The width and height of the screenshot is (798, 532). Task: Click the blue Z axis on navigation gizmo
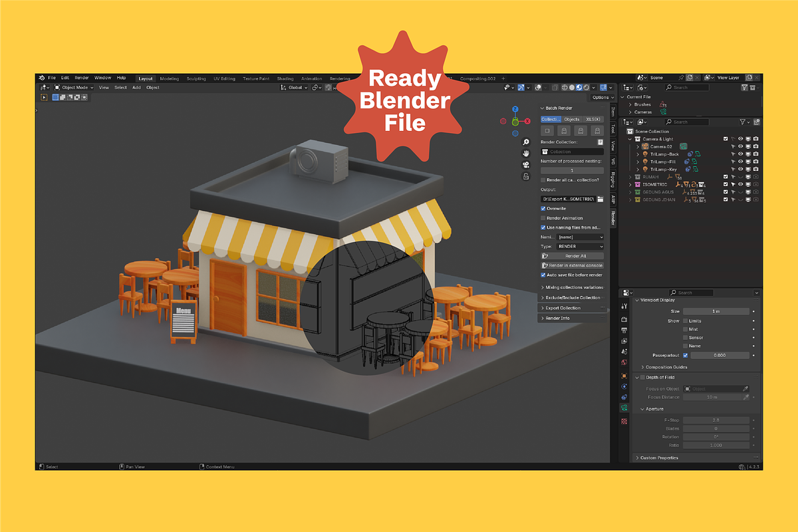tap(515, 110)
